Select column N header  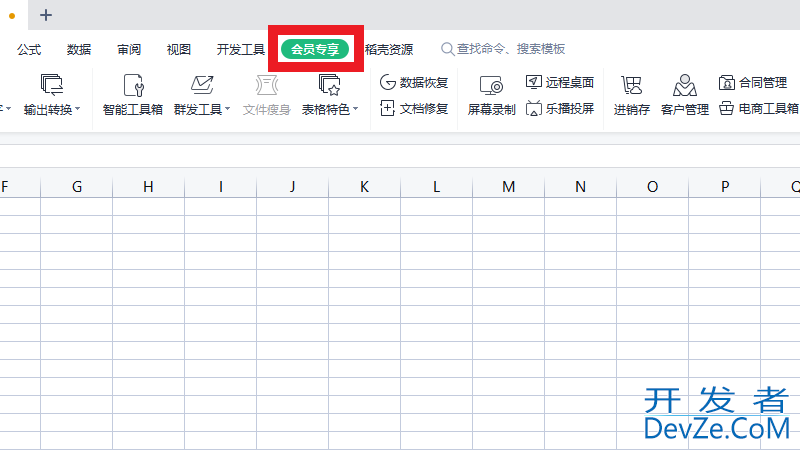(x=580, y=187)
